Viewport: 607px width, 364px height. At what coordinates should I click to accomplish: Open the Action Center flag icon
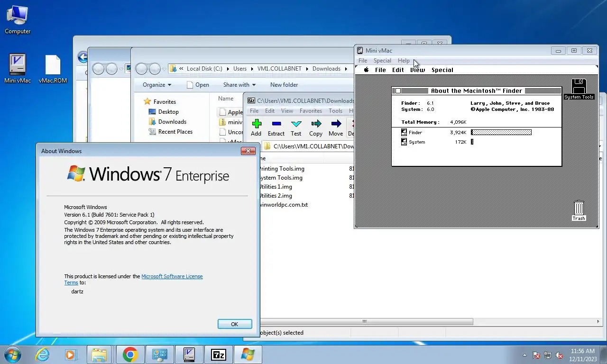537,355
